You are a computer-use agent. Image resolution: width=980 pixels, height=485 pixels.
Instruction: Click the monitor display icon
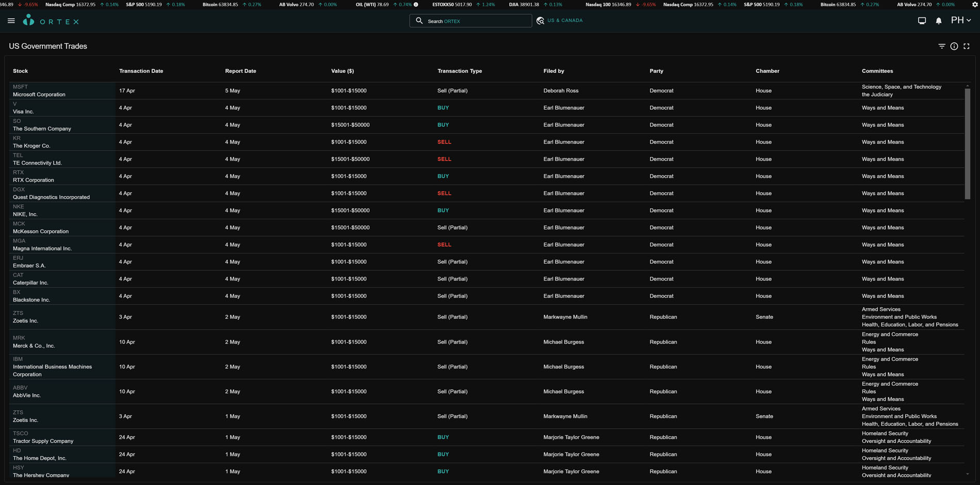[922, 21]
